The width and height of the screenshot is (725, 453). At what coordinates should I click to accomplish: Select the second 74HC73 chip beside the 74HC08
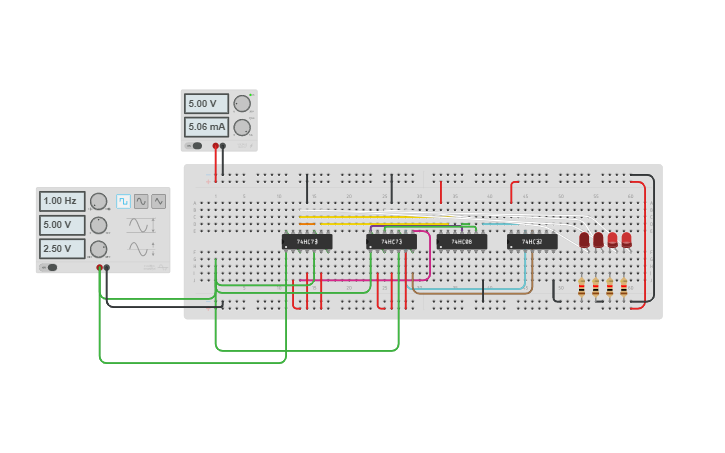tap(391, 241)
